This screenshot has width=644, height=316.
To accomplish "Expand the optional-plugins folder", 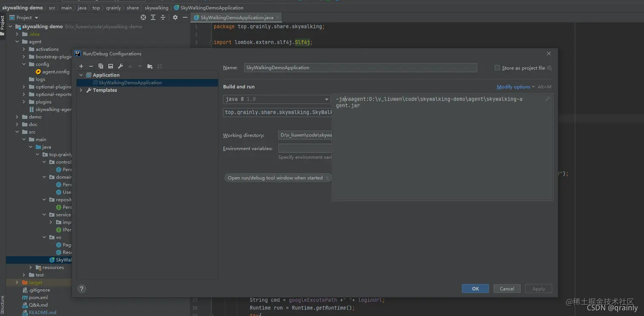I will (x=24, y=87).
